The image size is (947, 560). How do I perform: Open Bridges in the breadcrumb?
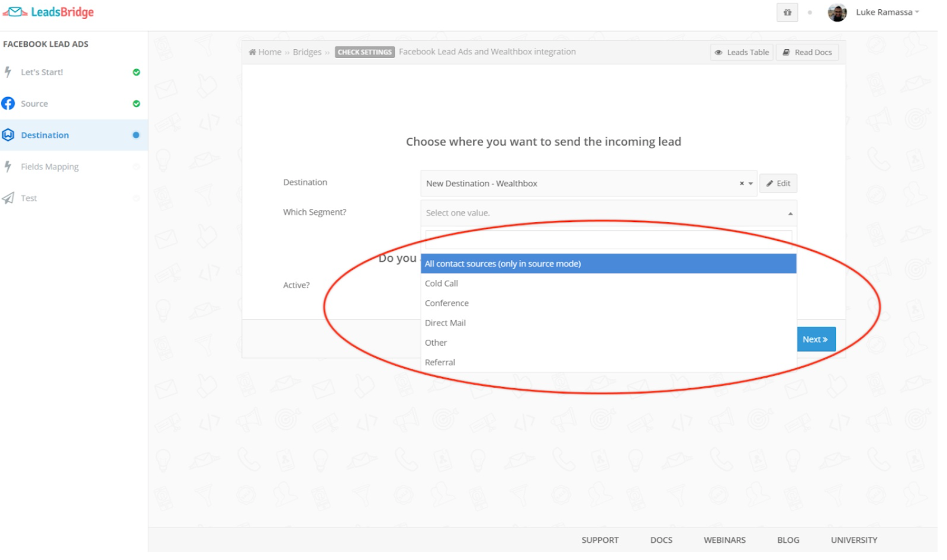click(307, 52)
